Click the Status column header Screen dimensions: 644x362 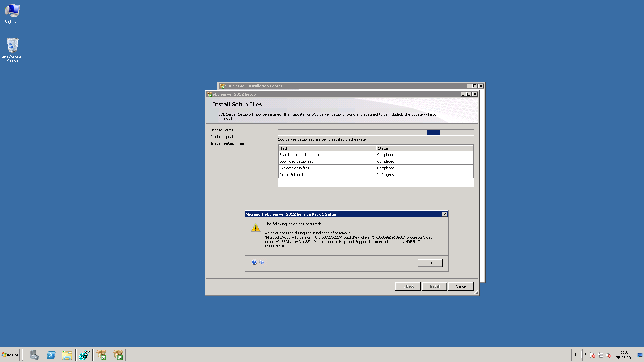point(425,148)
